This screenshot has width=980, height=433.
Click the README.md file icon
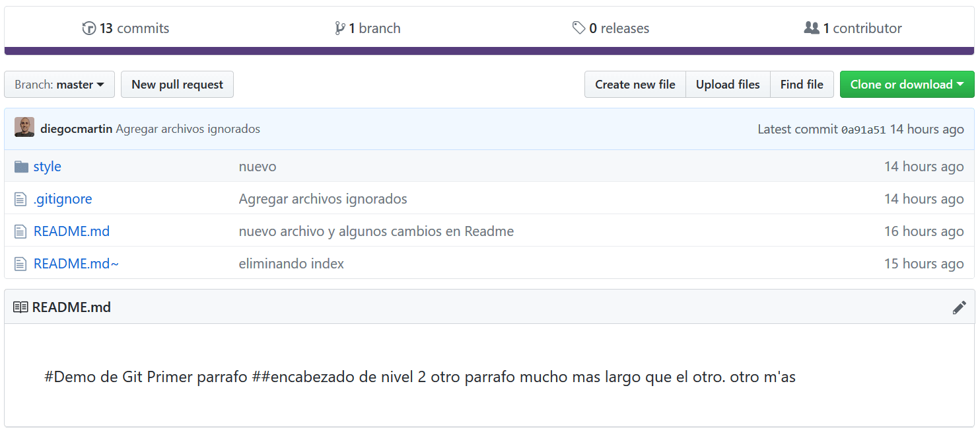tap(19, 231)
